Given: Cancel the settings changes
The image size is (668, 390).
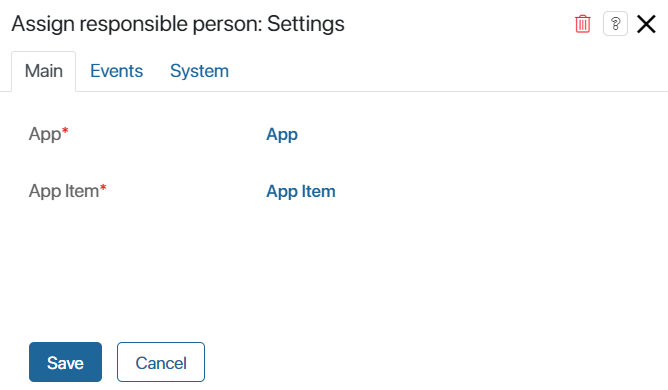Looking at the screenshot, I should (x=161, y=362).
